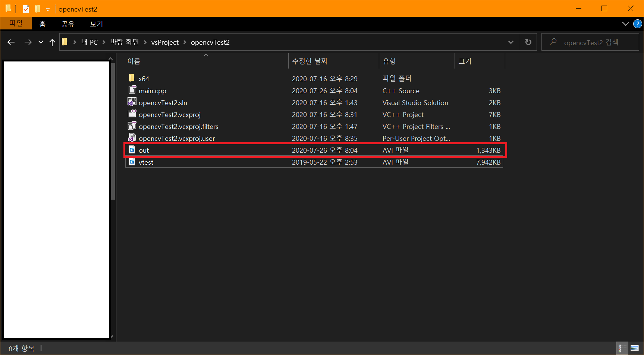Viewport: 644px width, 355px height.
Task: Go up one folder level
Action: 52,42
